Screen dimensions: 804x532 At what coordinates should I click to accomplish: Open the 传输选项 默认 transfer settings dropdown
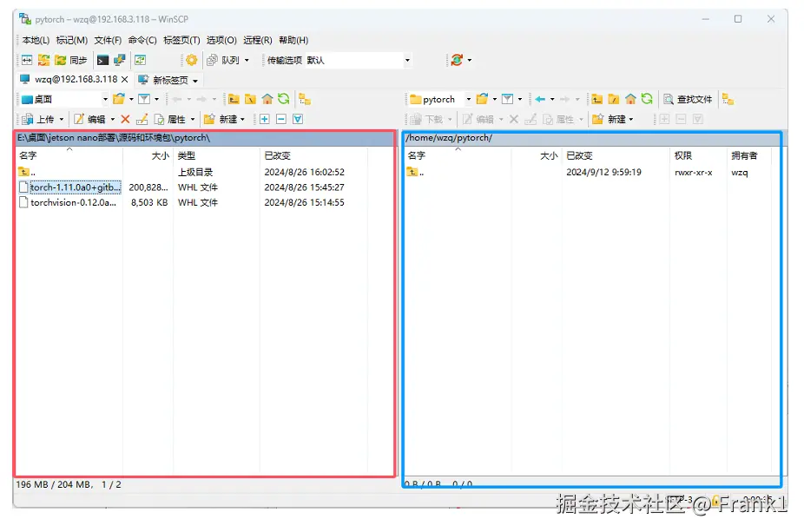pyautogui.click(x=407, y=61)
